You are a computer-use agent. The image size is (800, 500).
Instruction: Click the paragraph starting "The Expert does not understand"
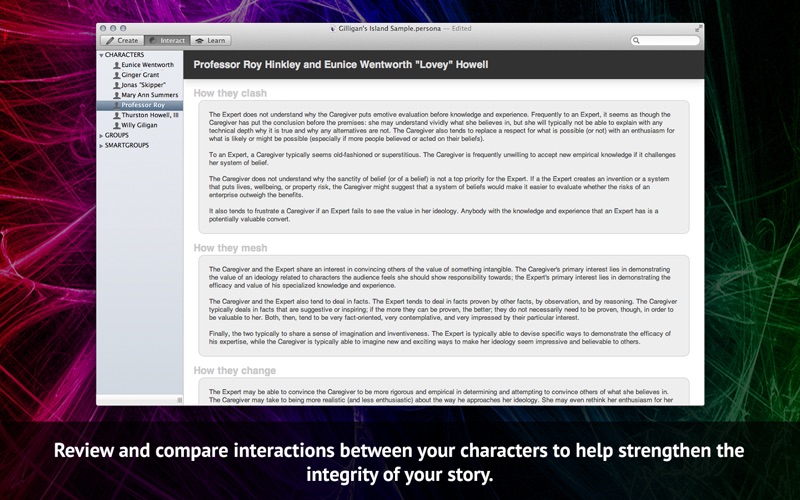click(x=442, y=127)
